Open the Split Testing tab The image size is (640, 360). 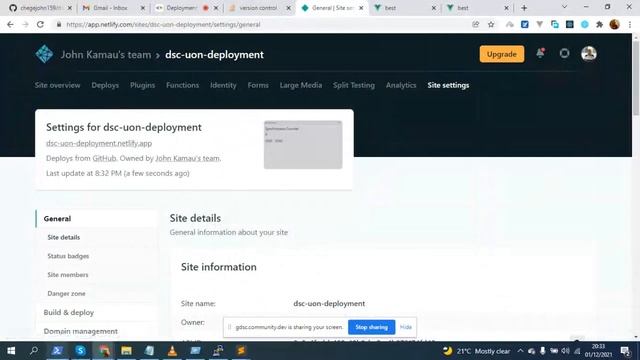354,85
